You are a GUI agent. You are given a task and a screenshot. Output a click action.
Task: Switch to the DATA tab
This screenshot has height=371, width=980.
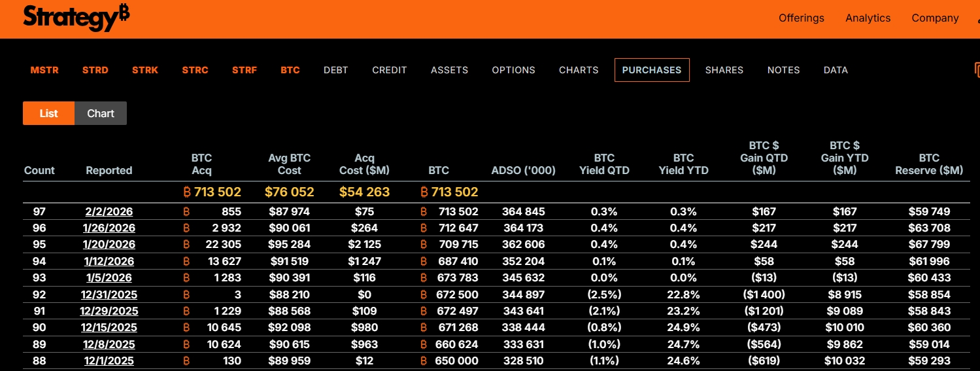click(x=836, y=70)
